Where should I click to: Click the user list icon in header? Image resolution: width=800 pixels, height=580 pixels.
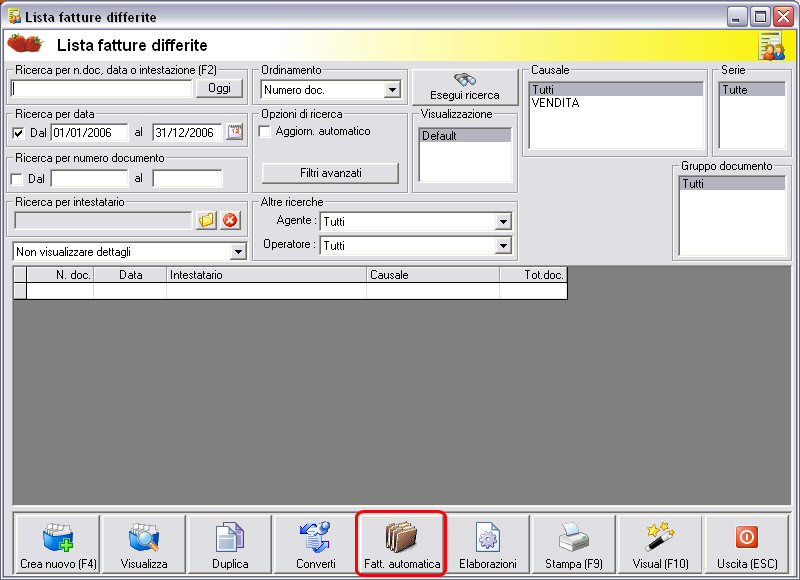tap(771, 45)
